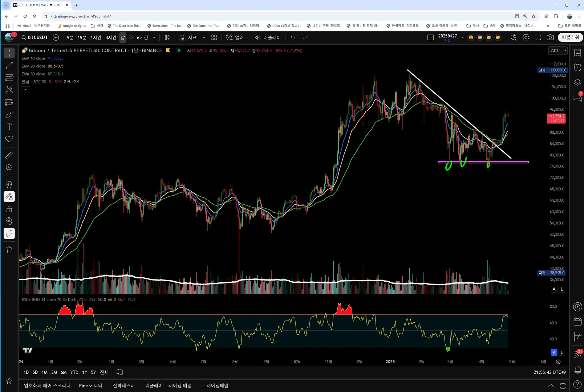The width and height of the screenshot is (584, 392).
Task: Open the Pine 에디터 tab
Action: coord(90,385)
